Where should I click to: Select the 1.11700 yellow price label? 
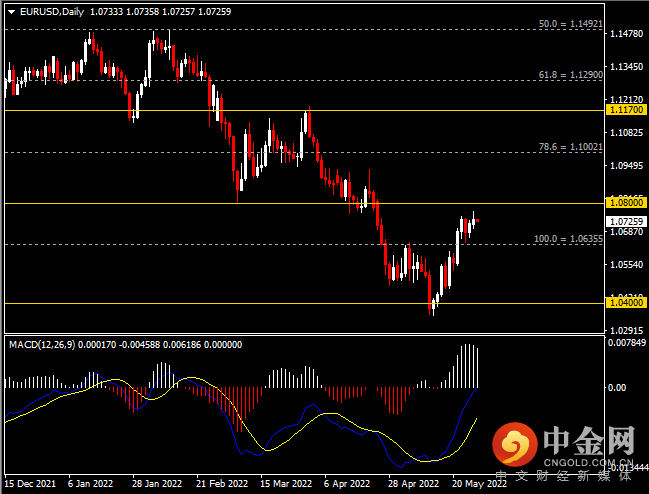pos(627,110)
